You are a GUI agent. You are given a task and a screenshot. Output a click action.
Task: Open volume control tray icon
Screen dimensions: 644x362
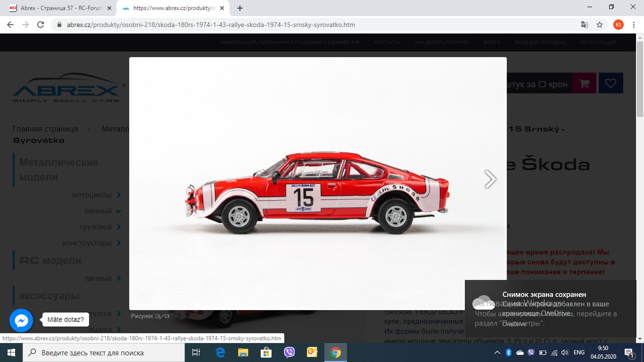coord(565,352)
